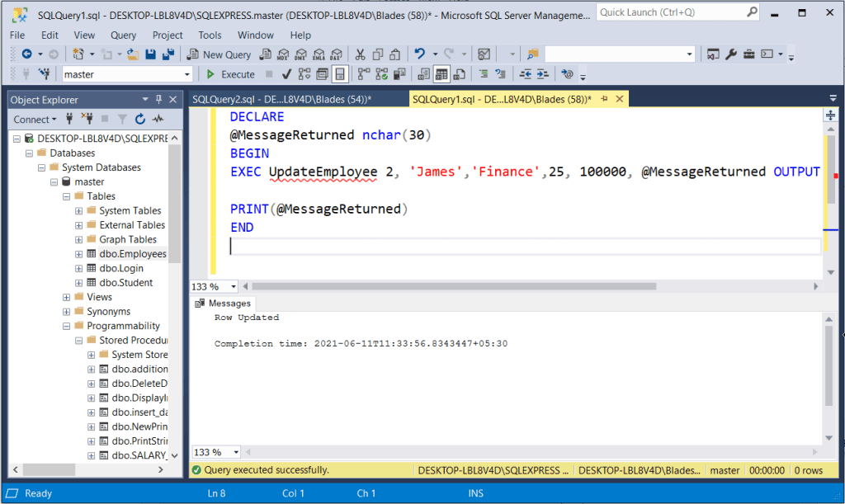The image size is (845, 504).
Task: Select the Results to File icon
Action: point(458,74)
